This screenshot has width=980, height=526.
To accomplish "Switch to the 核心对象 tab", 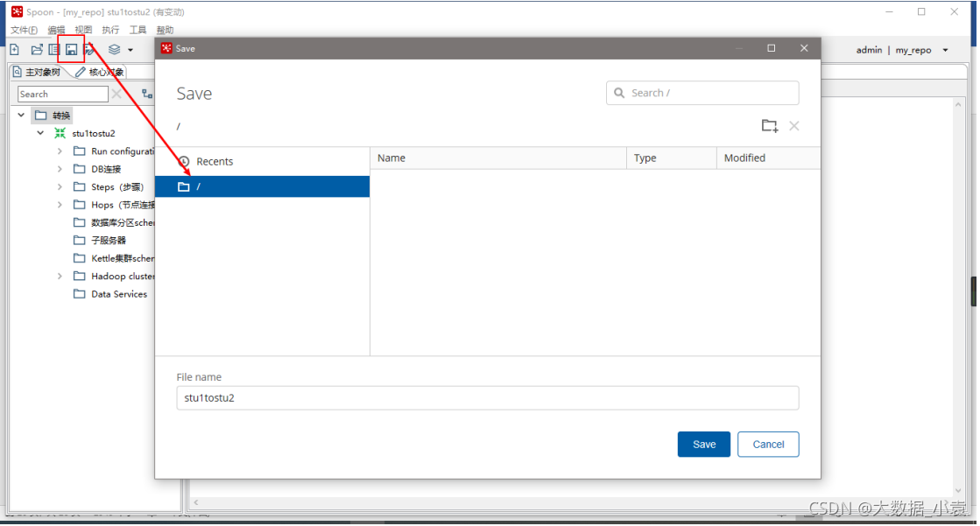I will (99, 72).
